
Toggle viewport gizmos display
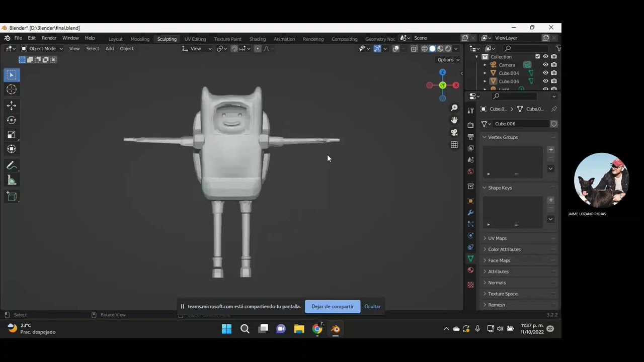[377, 49]
